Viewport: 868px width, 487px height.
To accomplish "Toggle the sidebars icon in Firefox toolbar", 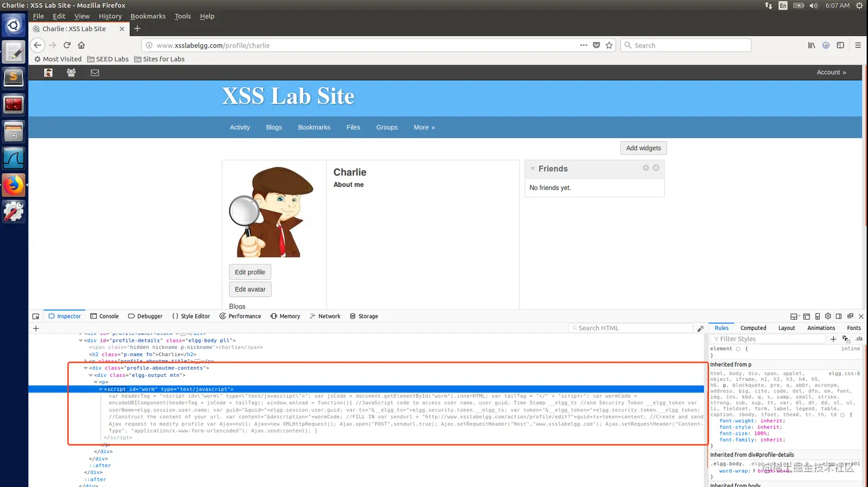I will click(x=840, y=45).
